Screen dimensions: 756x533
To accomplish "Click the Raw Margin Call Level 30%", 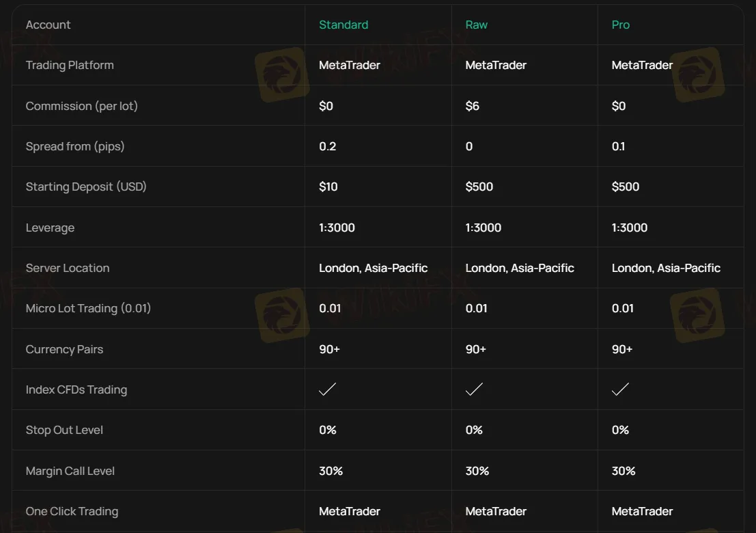I will [x=477, y=471].
